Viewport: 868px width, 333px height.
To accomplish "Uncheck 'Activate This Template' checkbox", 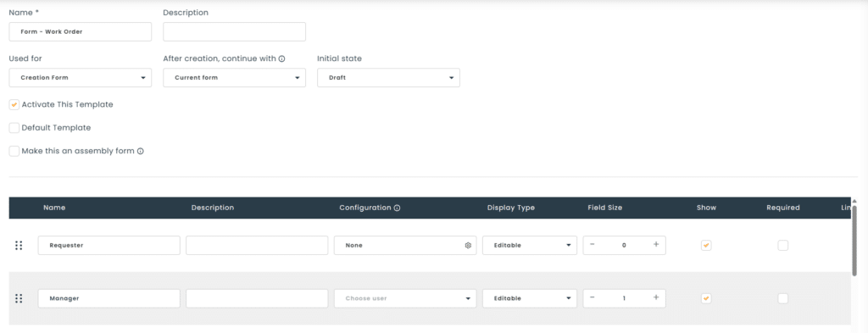I will tap(14, 104).
